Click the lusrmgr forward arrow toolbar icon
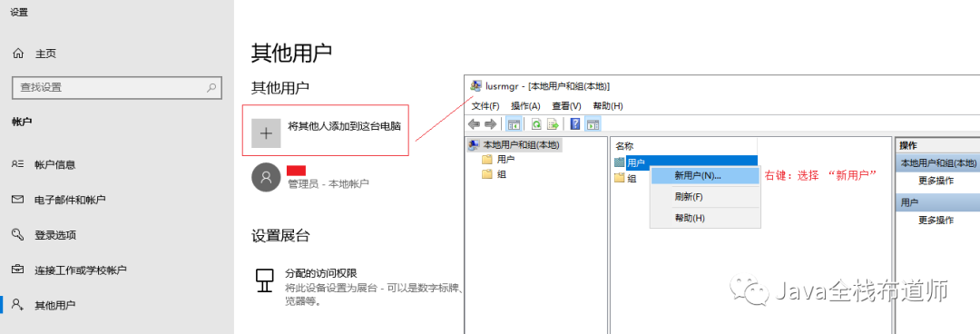The width and height of the screenshot is (980, 334). pyautogui.click(x=491, y=123)
